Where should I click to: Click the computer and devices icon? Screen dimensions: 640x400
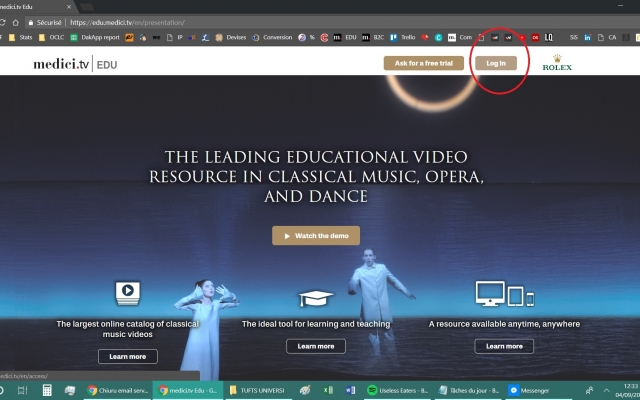point(504,294)
